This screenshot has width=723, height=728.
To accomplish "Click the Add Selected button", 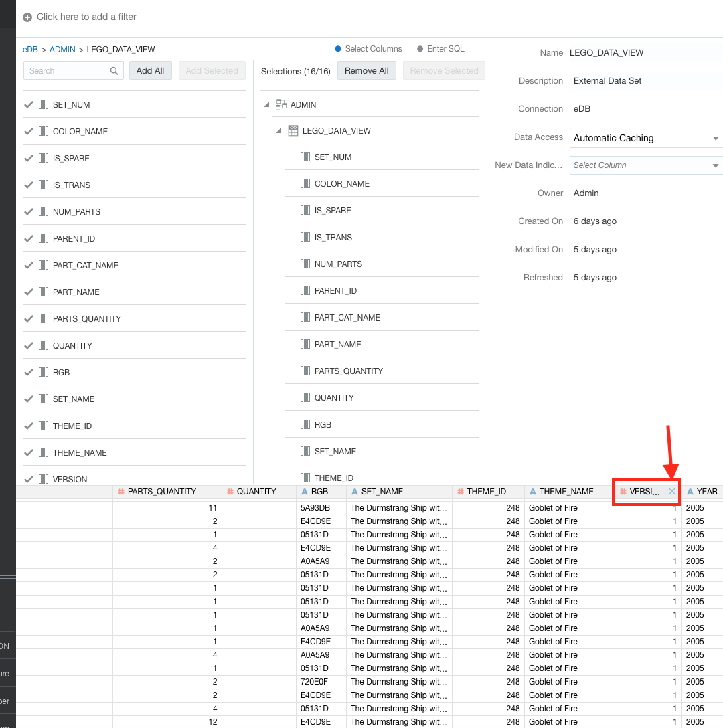I will [x=212, y=70].
